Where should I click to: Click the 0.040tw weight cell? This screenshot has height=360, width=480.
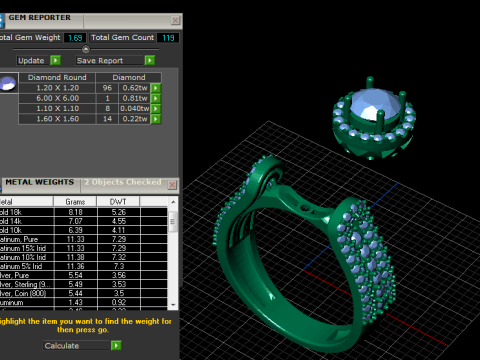click(135, 109)
